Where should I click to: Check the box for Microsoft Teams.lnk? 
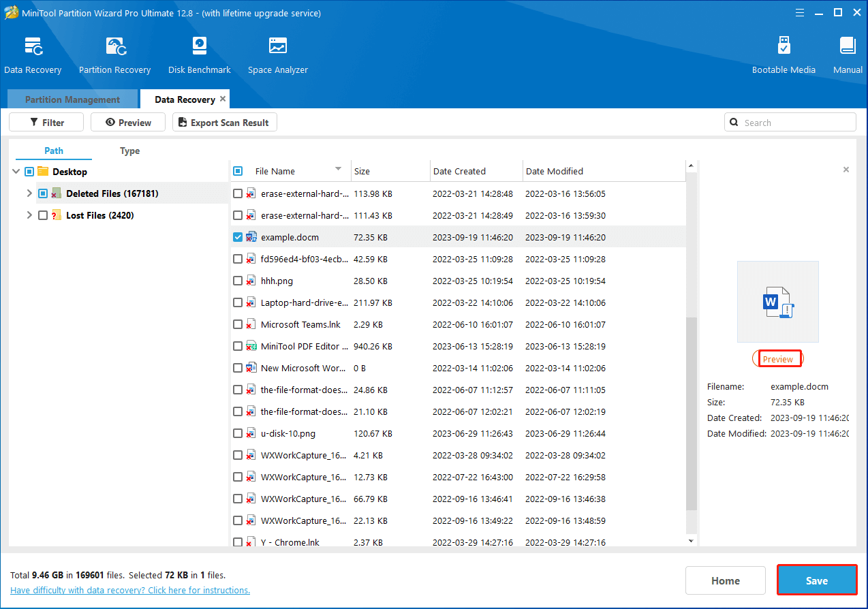point(238,324)
